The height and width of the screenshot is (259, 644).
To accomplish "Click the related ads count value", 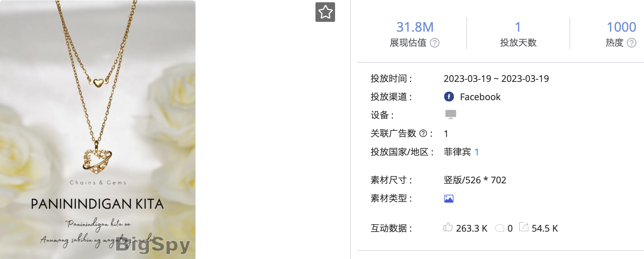I will 446,134.
